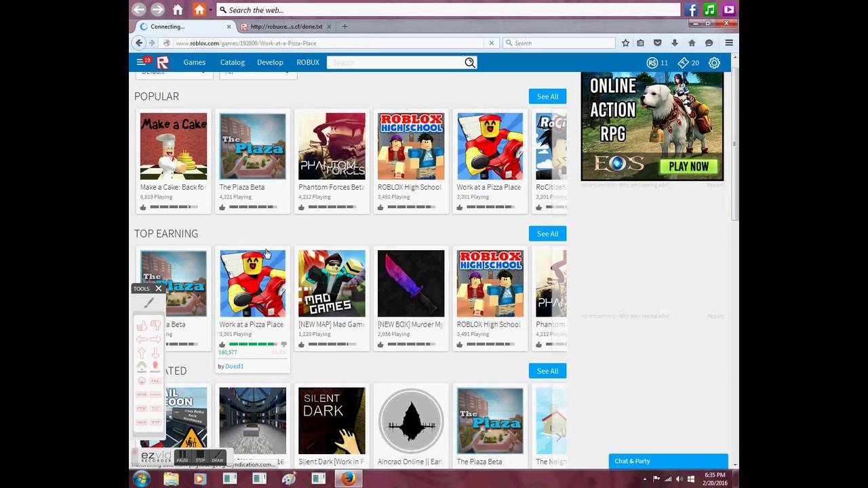Open the Roblox side navigation menu with 19 badge
868x488 pixels.
pyautogui.click(x=143, y=62)
